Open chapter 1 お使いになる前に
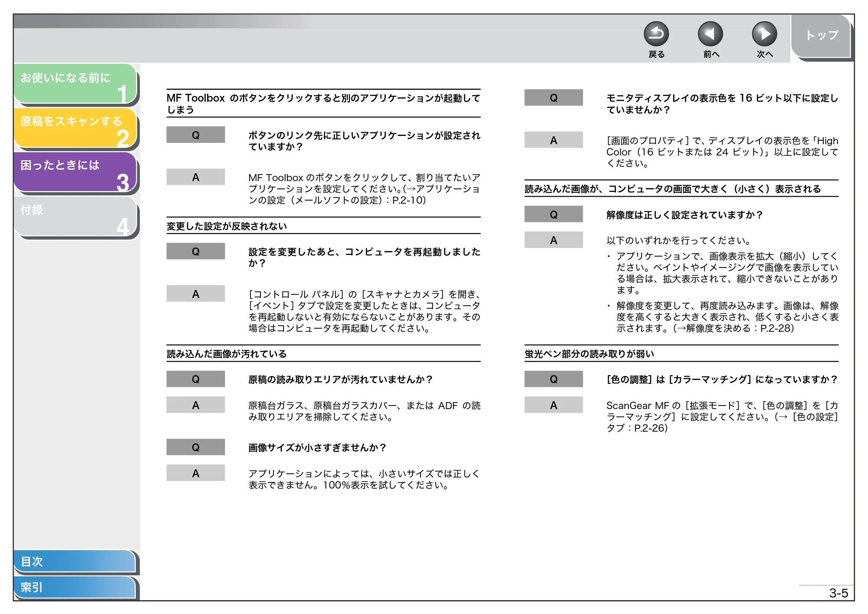Viewport: 868px width, 614px height. coord(76,84)
